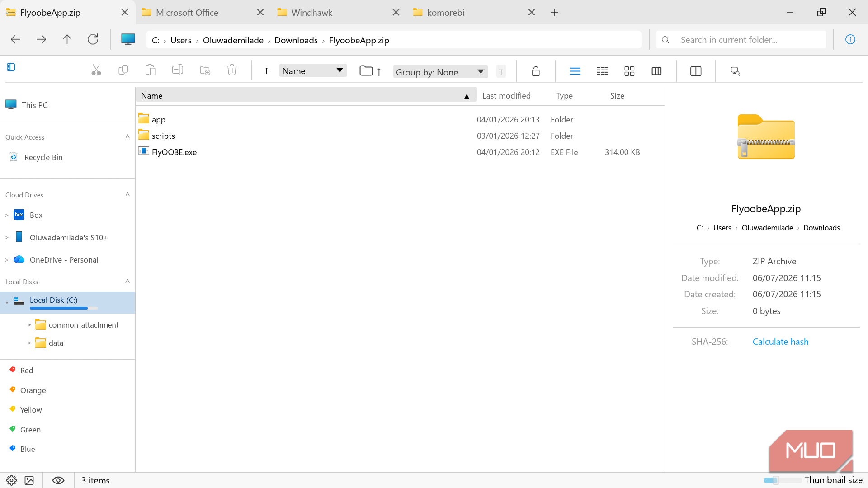Select the Red color tag
868x488 pixels.
27,371
